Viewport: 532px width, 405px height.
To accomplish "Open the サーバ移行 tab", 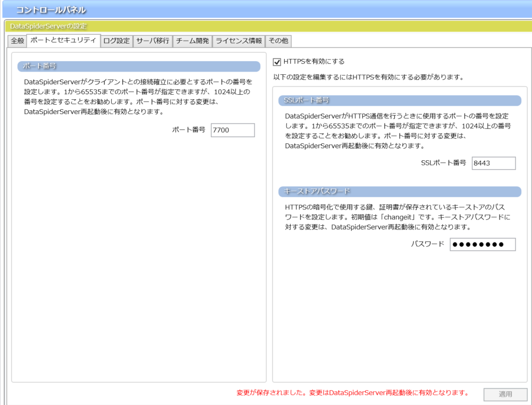I will (153, 41).
